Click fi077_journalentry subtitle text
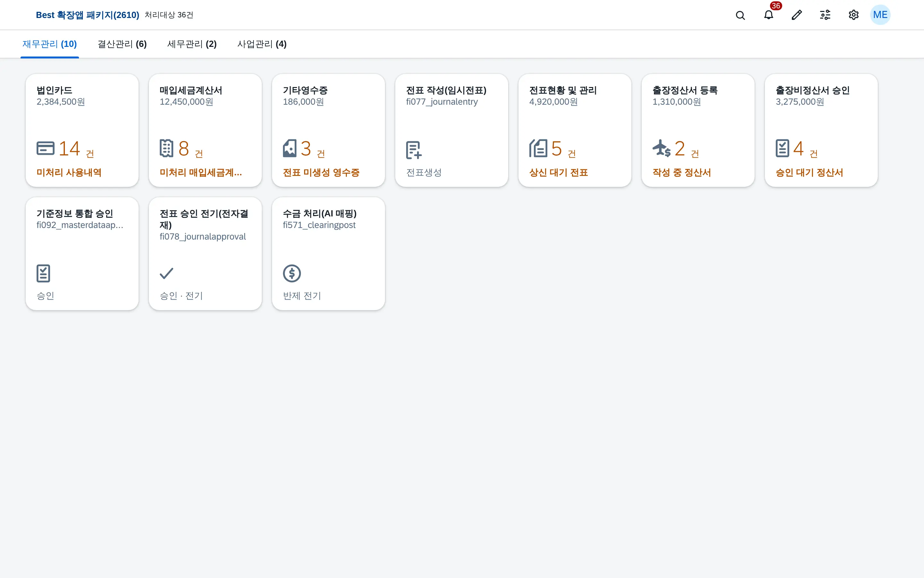 click(442, 102)
